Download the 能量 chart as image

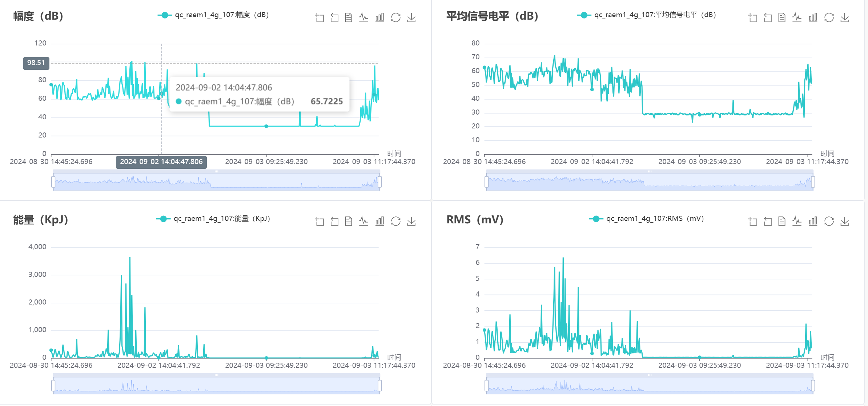click(411, 221)
